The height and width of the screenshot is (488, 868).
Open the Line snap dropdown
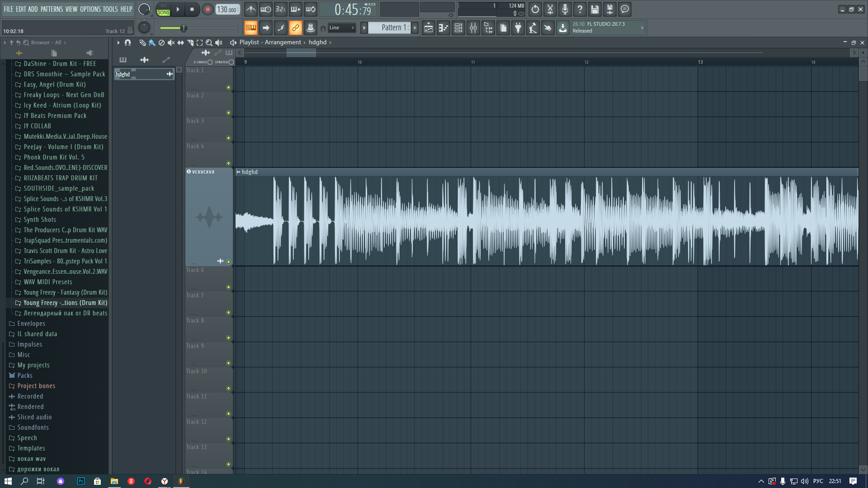(342, 28)
